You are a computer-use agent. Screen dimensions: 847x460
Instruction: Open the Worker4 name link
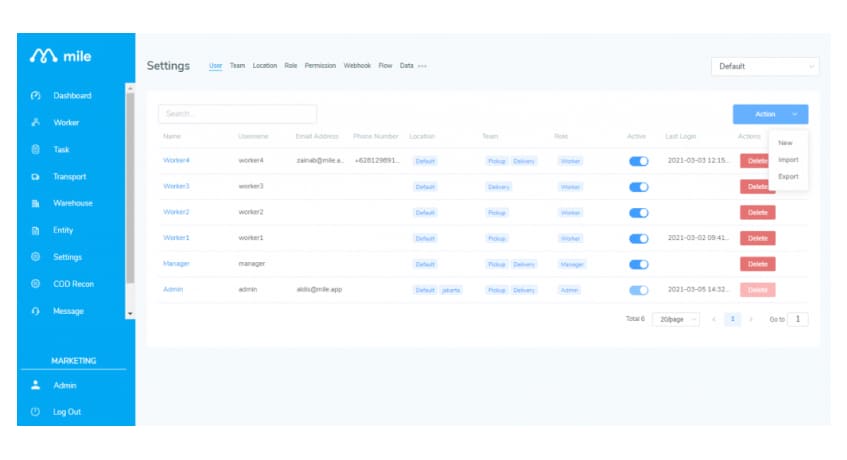point(176,160)
